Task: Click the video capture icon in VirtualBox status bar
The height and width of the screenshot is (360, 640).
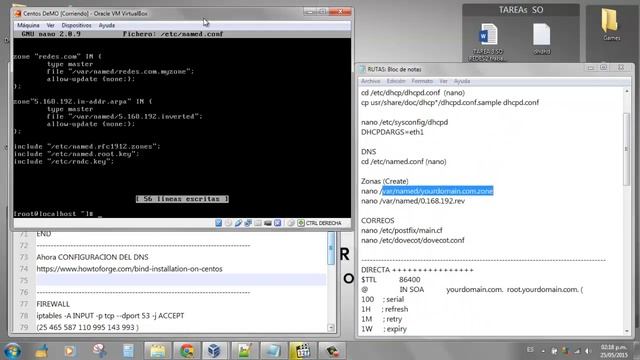Action: pos(278,223)
